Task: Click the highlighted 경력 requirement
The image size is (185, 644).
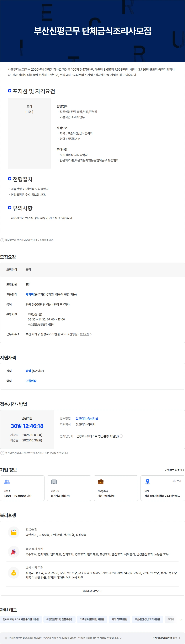Action: (x=28, y=371)
